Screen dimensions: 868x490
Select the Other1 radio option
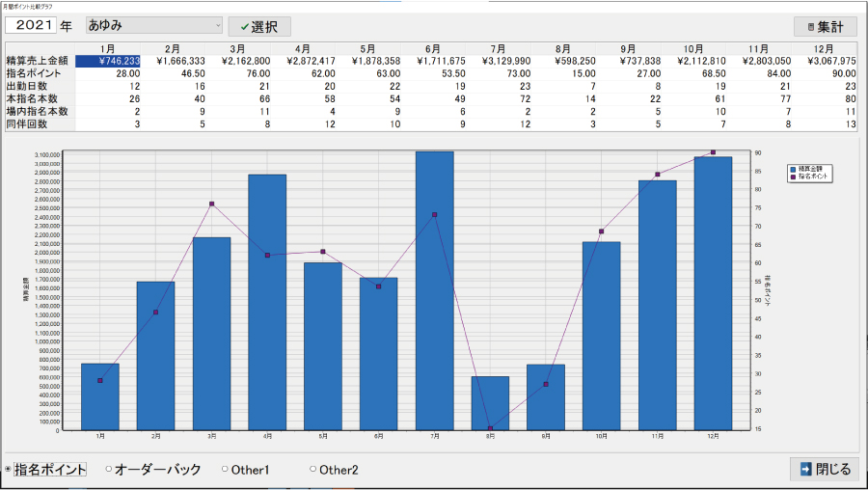tap(225, 470)
